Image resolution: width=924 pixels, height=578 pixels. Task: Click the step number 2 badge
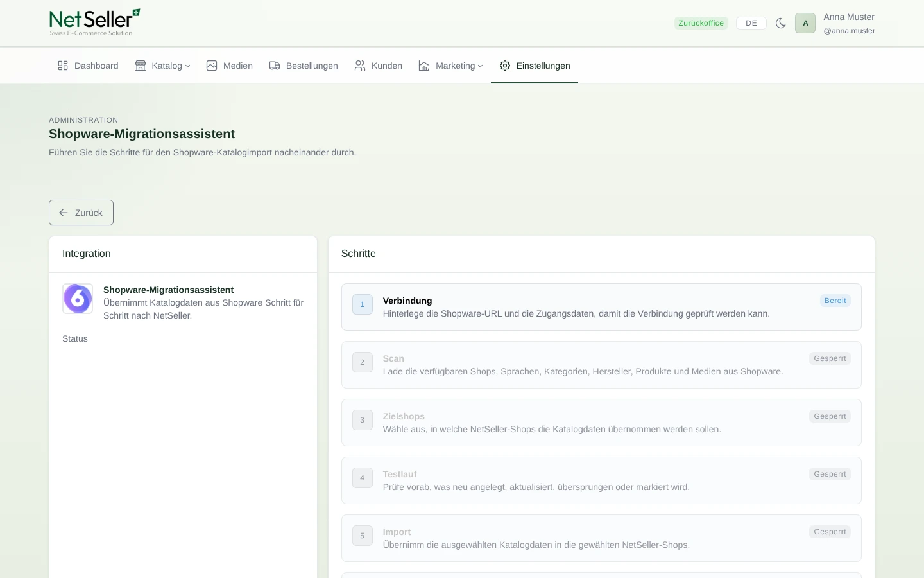pyautogui.click(x=363, y=362)
